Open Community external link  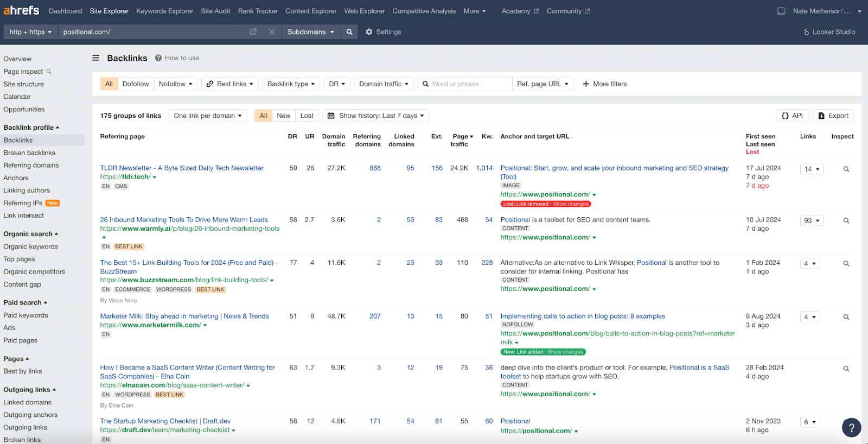pos(569,11)
